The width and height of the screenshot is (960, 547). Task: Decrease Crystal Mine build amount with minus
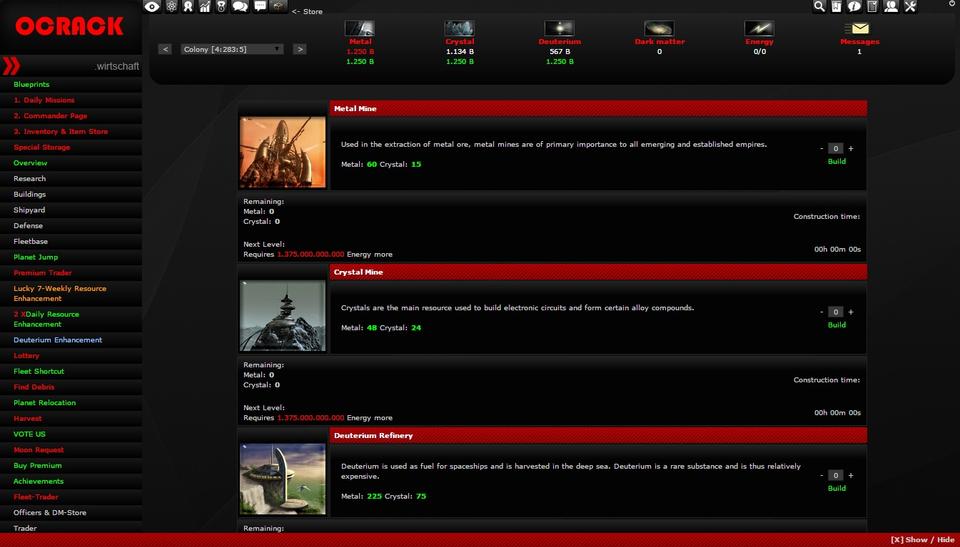point(822,312)
